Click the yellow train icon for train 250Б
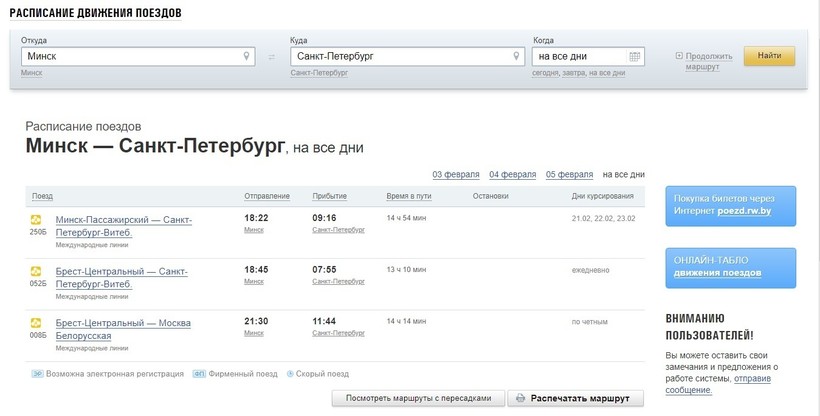The width and height of the screenshot is (820, 416). [37, 220]
